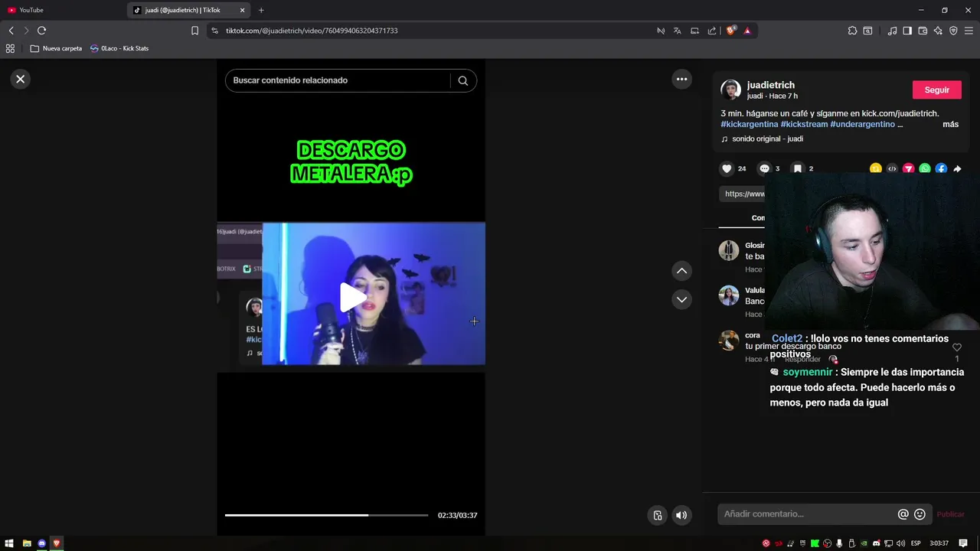980x551 pixels.
Task: Open browser hamburger main menu
Action: click(x=969, y=31)
